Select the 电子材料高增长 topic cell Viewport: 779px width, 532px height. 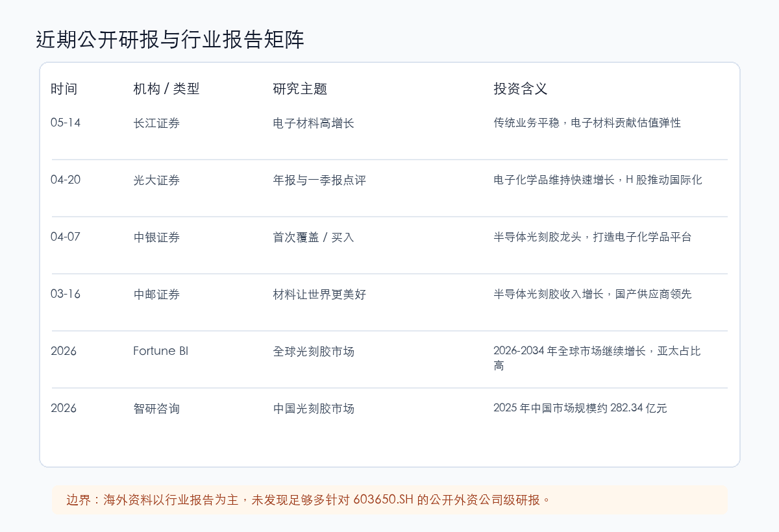[x=314, y=123]
